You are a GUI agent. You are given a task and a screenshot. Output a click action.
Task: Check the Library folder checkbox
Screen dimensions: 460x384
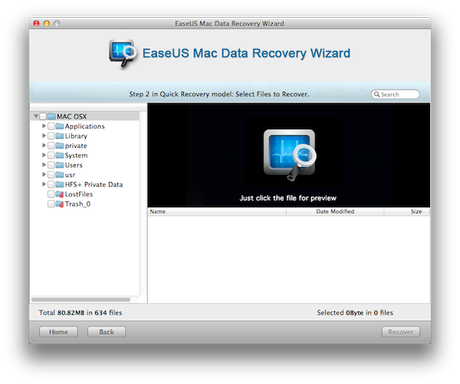51,136
